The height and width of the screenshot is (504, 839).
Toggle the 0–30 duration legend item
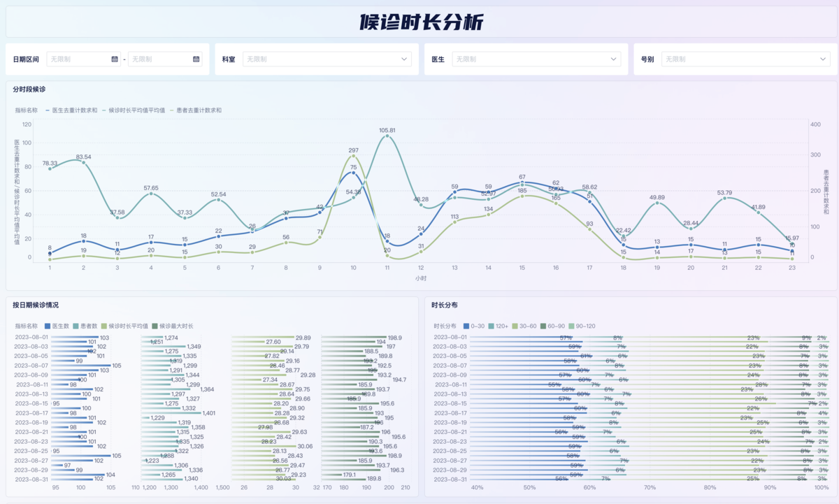coord(473,326)
